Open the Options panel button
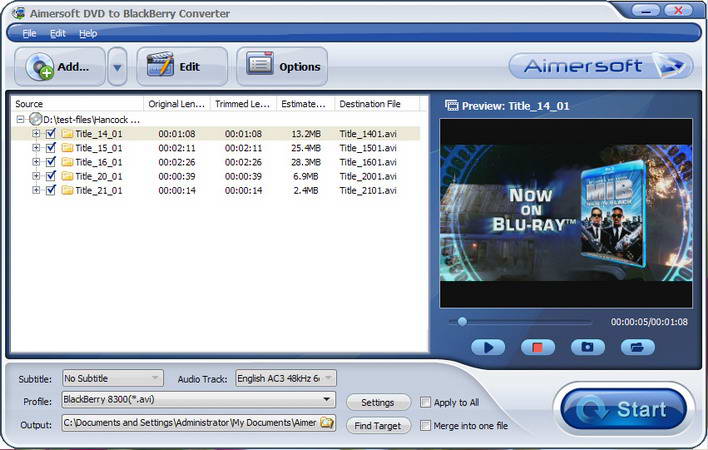The height and width of the screenshot is (450, 708). coord(282,67)
